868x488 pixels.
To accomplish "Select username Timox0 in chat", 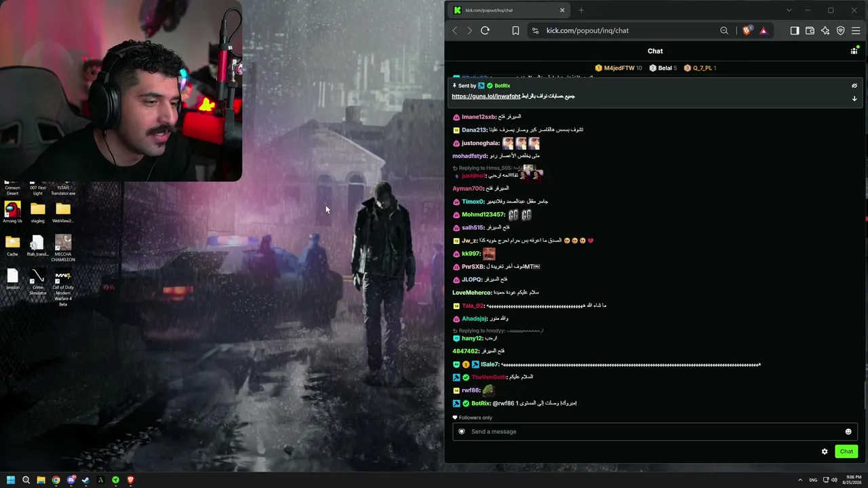I will (x=473, y=202).
